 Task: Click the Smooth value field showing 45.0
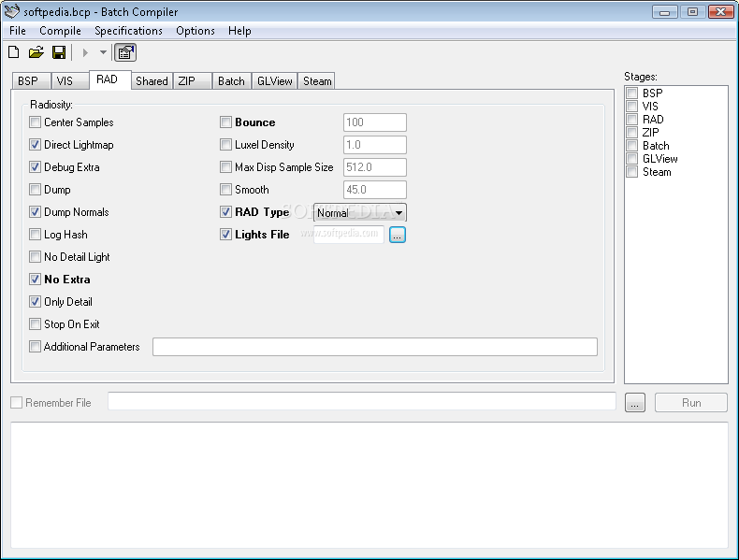(375, 190)
